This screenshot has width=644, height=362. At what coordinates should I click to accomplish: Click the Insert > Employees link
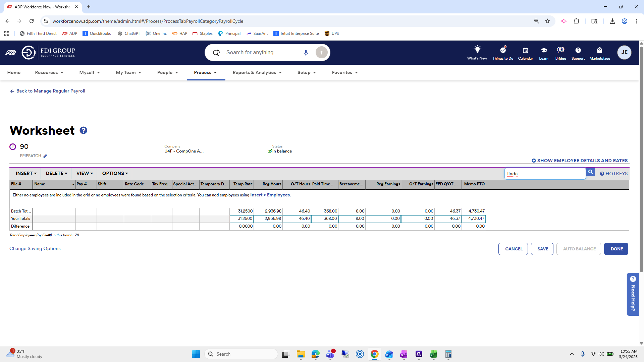pos(270,195)
